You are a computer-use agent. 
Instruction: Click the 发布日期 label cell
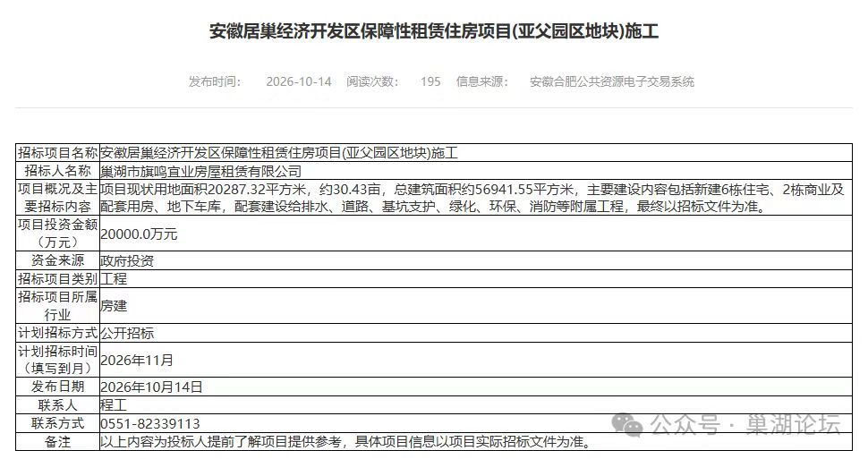(x=57, y=387)
